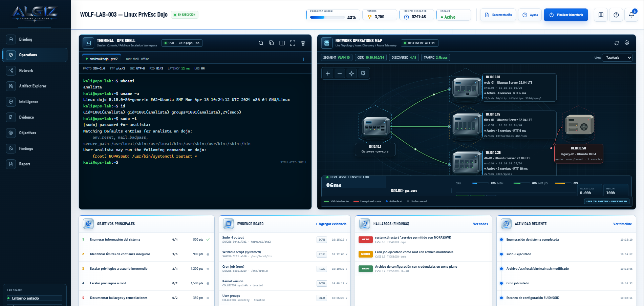644x306 pixels.
Task: Click the terminal search icon
Action: [x=261, y=43]
